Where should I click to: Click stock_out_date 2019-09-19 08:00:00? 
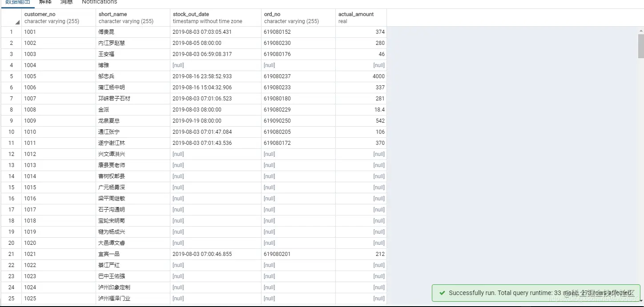point(216,121)
